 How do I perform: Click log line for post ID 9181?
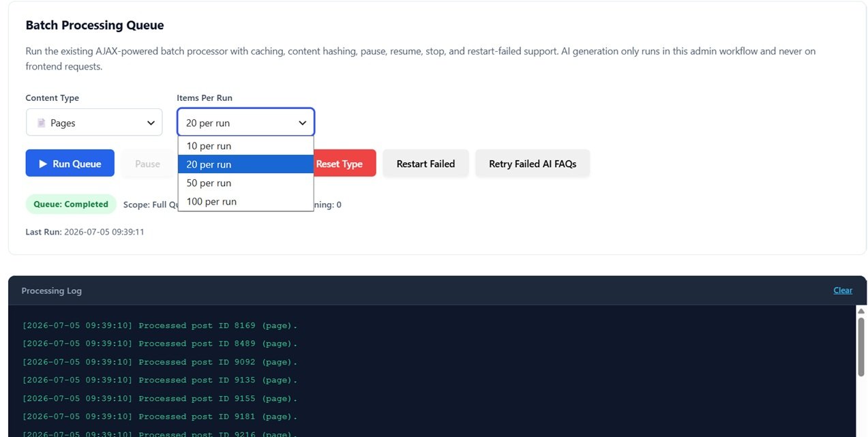pos(160,417)
